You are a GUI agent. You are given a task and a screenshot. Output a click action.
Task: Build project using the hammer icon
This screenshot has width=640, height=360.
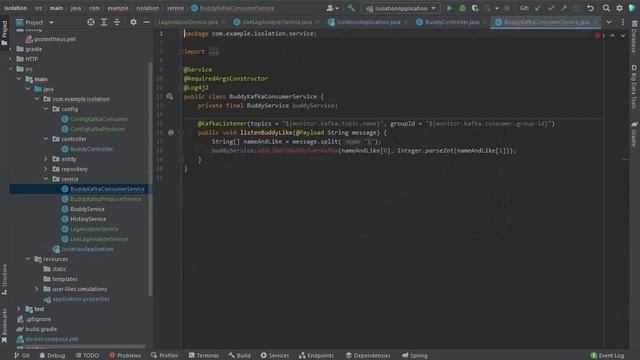(351, 8)
